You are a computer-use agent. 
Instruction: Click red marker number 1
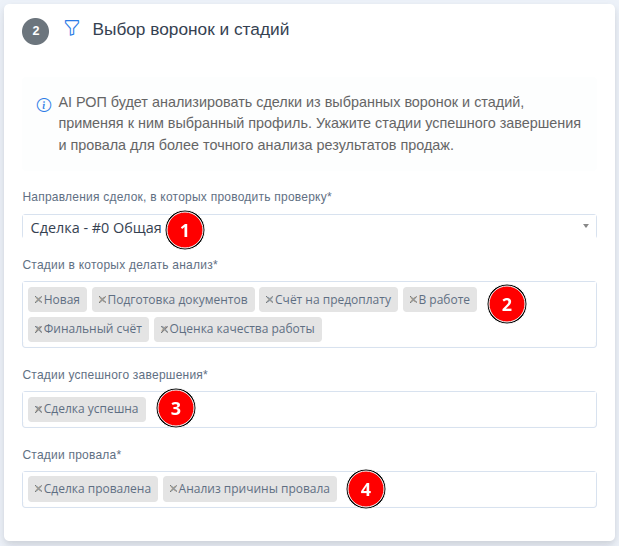pyautogui.click(x=184, y=229)
